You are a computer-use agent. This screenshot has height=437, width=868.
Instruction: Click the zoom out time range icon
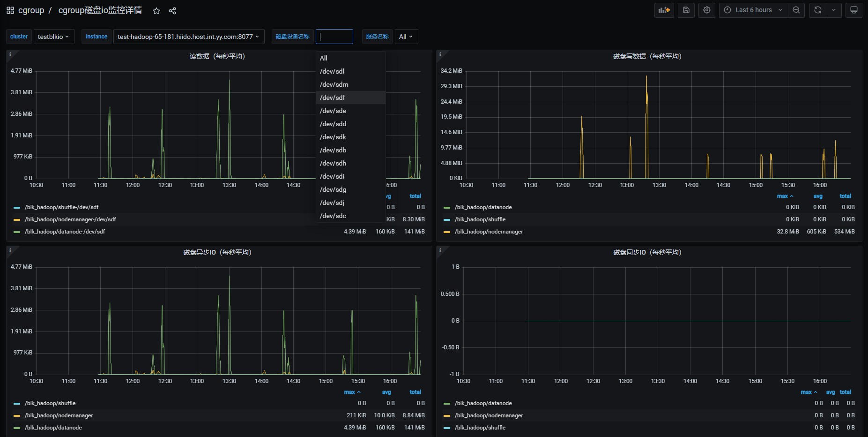[x=796, y=10]
